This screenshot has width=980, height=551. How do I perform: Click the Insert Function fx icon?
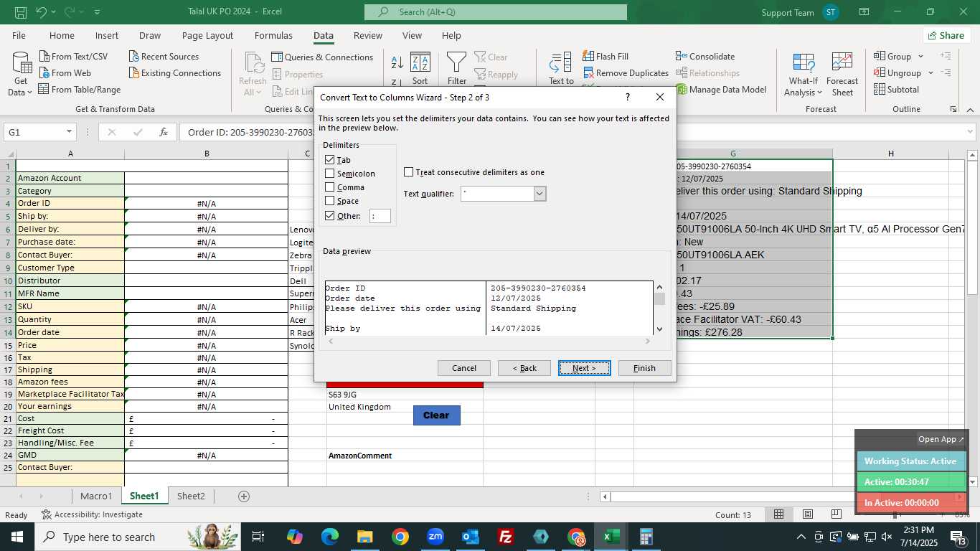point(164,132)
